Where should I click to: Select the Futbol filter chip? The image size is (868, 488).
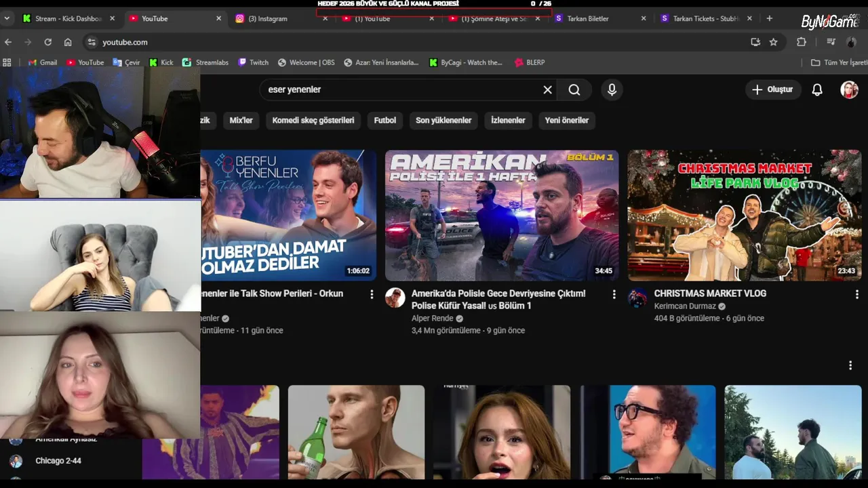tap(385, 120)
